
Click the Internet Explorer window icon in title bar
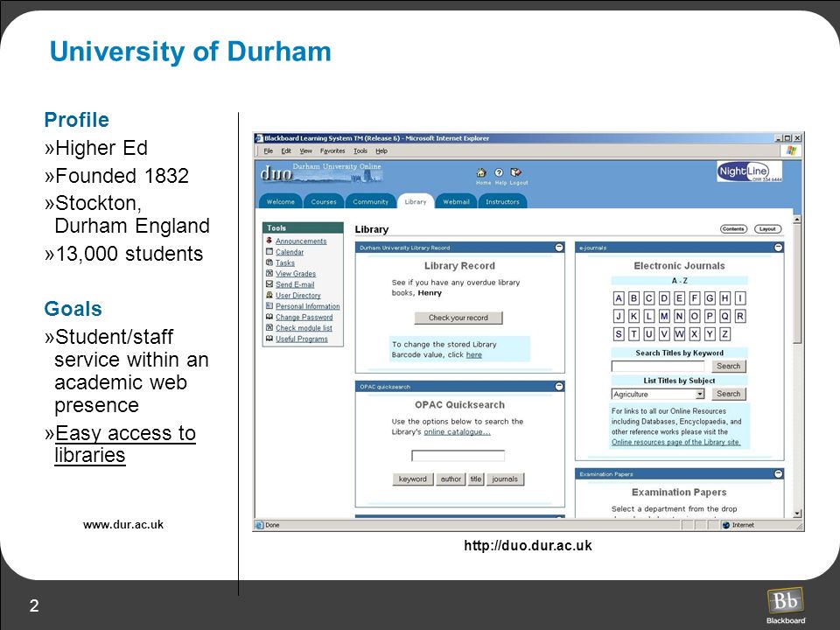point(259,138)
